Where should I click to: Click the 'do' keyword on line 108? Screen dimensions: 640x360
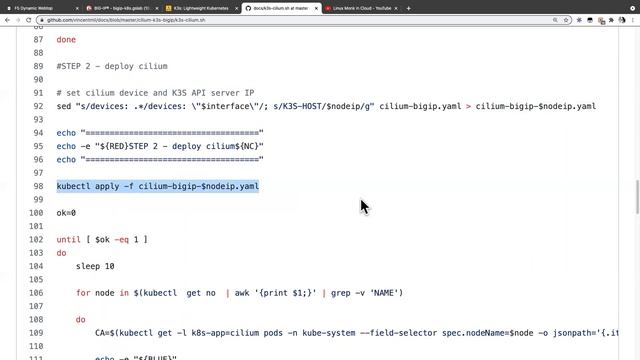pyautogui.click(x=80, y=320)
